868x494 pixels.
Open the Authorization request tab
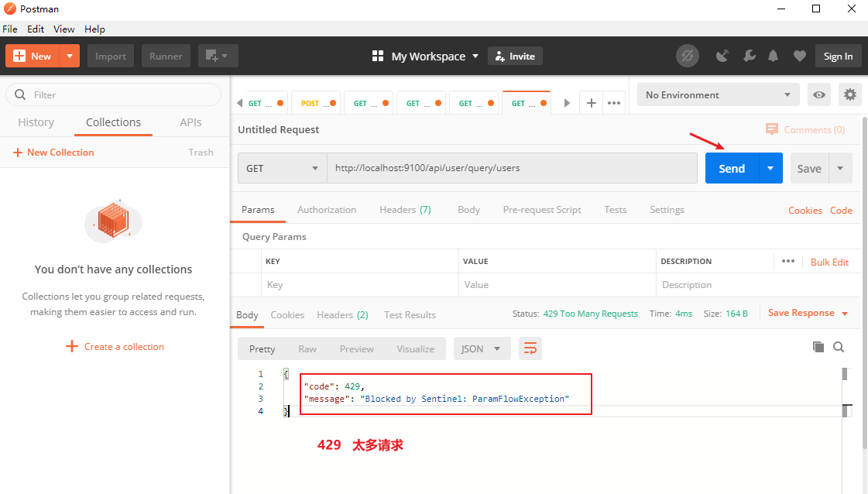click(x=327, y=209)
